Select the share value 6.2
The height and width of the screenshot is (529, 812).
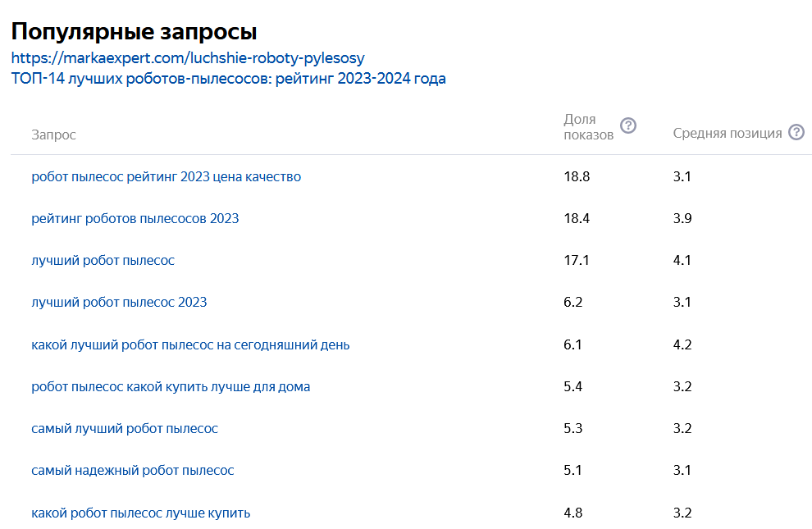tap(573, 303)
